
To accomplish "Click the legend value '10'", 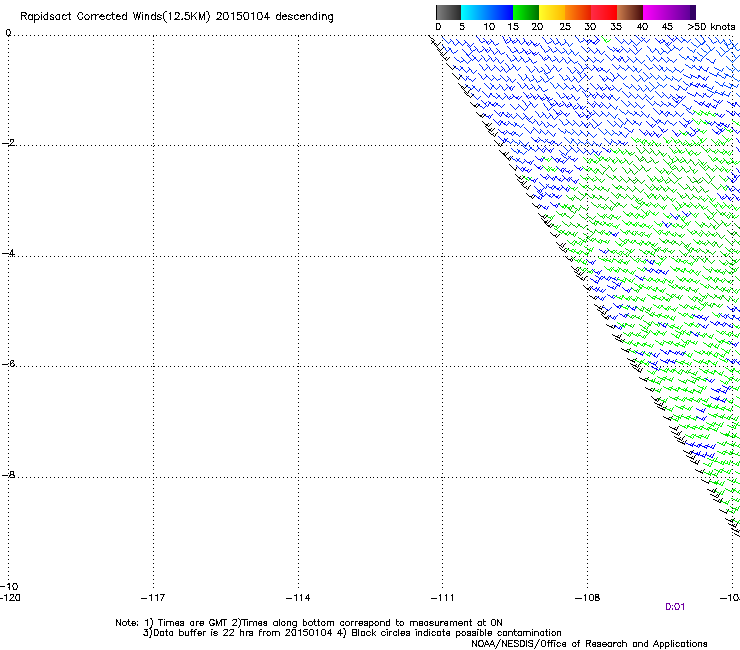I will [489, 27].
